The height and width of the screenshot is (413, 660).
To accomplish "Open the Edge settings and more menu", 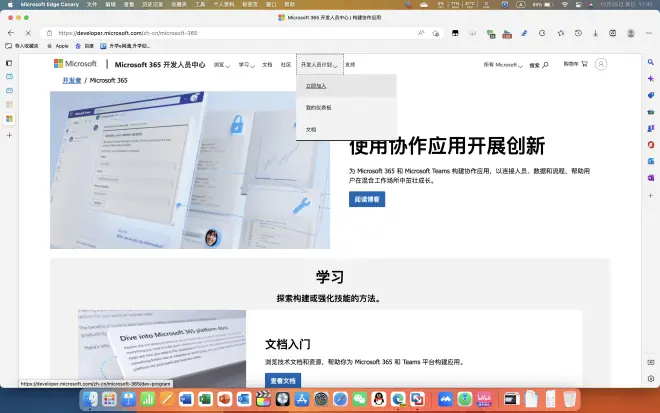I will pos(649,33).
